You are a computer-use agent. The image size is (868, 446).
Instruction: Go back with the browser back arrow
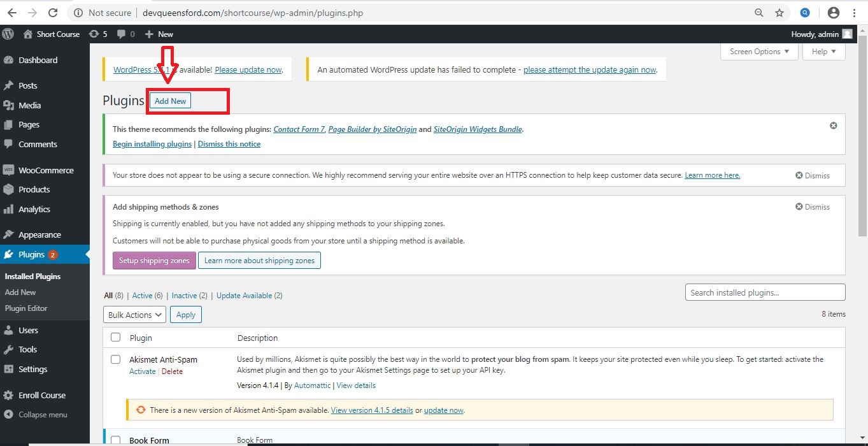click(13, 13)
